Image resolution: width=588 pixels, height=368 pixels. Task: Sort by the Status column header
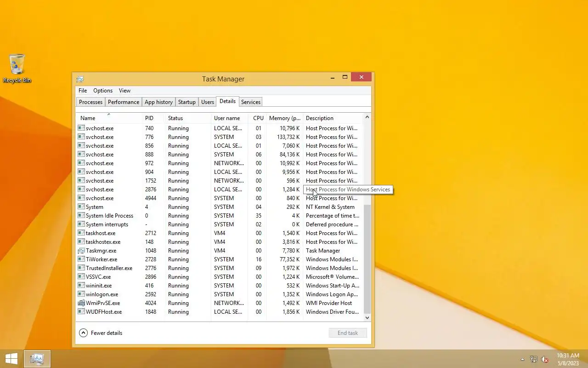click(188, 118)
